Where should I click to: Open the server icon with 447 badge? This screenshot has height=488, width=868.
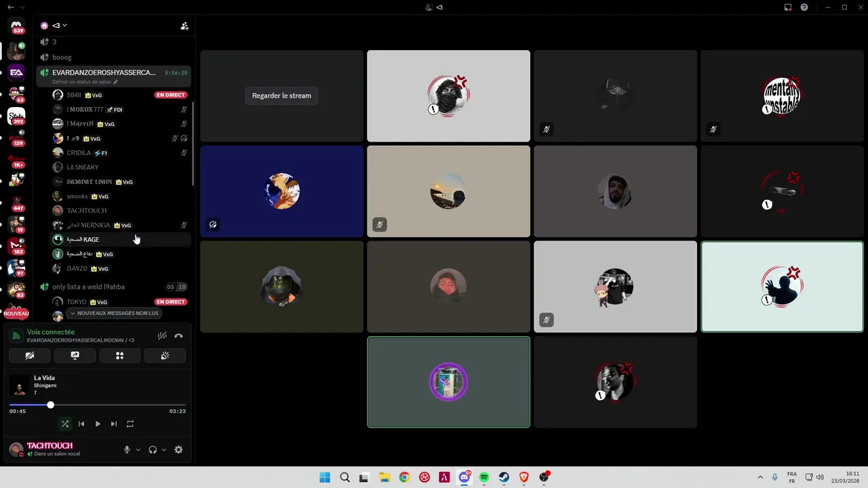[17, 203]
